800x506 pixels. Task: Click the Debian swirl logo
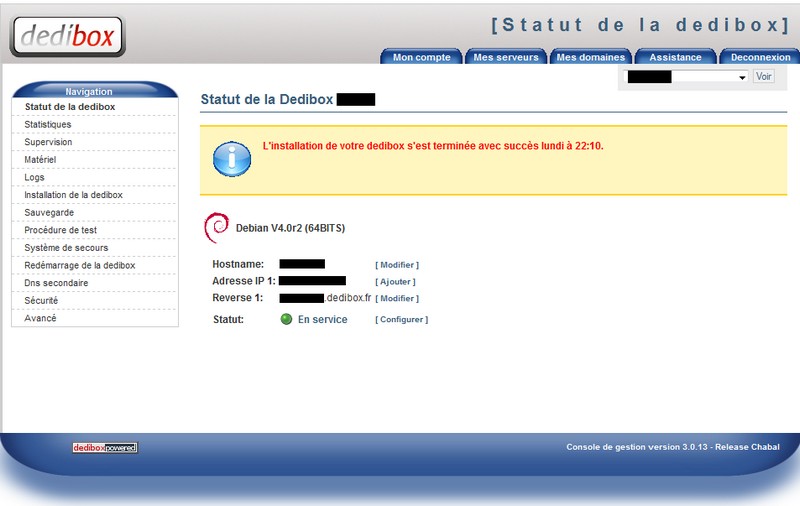[x=216, y=227]
